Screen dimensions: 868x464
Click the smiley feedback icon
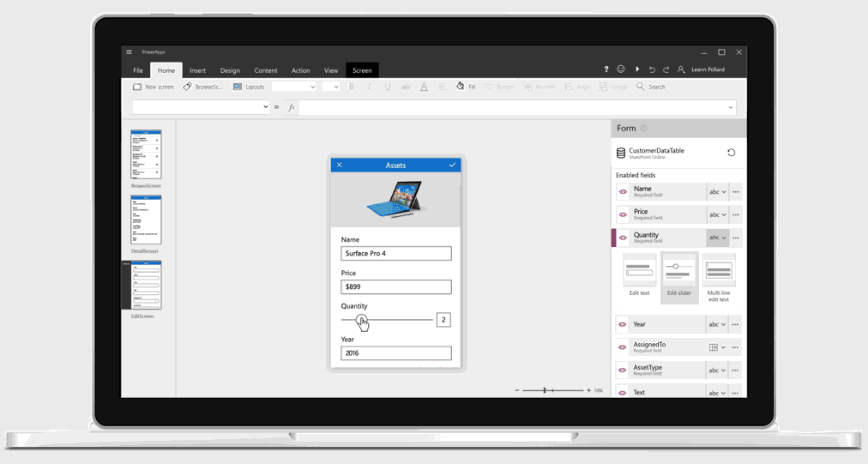coord(621,69)
